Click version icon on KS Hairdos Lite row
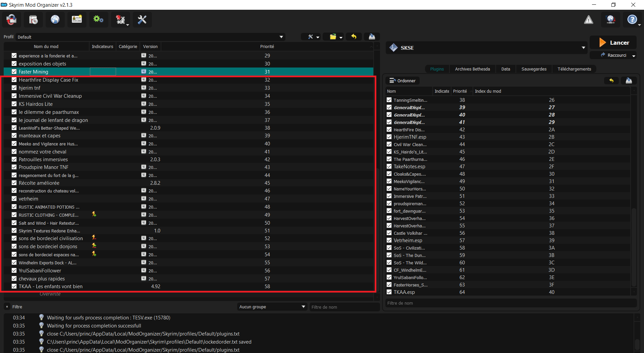Viewport: 644px width, 353px height. click(x=144, y=104)
